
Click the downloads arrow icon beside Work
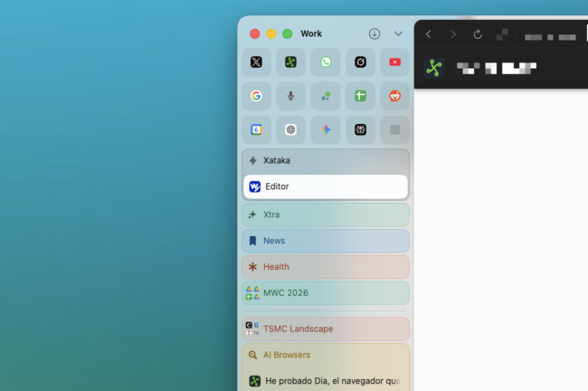click(x=375, y=33)
